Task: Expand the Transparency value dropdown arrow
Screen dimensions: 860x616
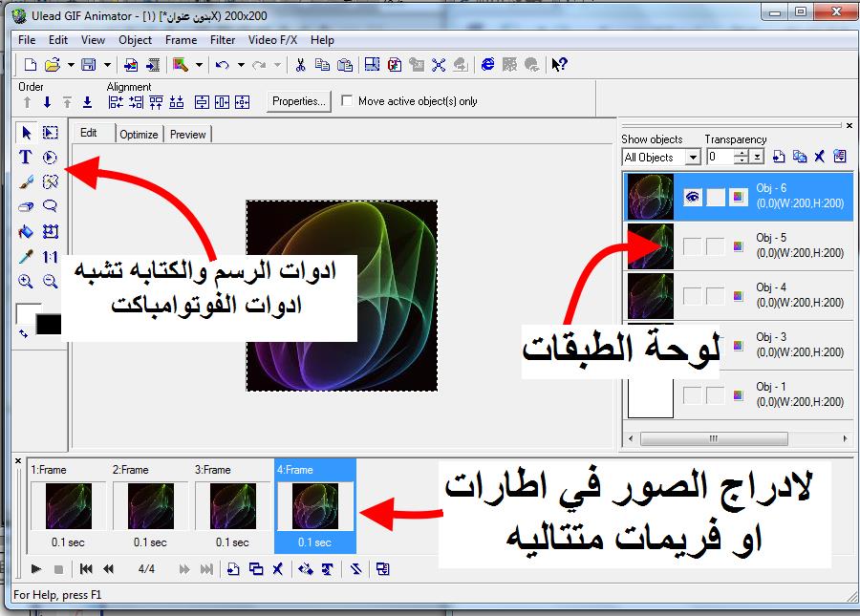Action: point(757,158)
